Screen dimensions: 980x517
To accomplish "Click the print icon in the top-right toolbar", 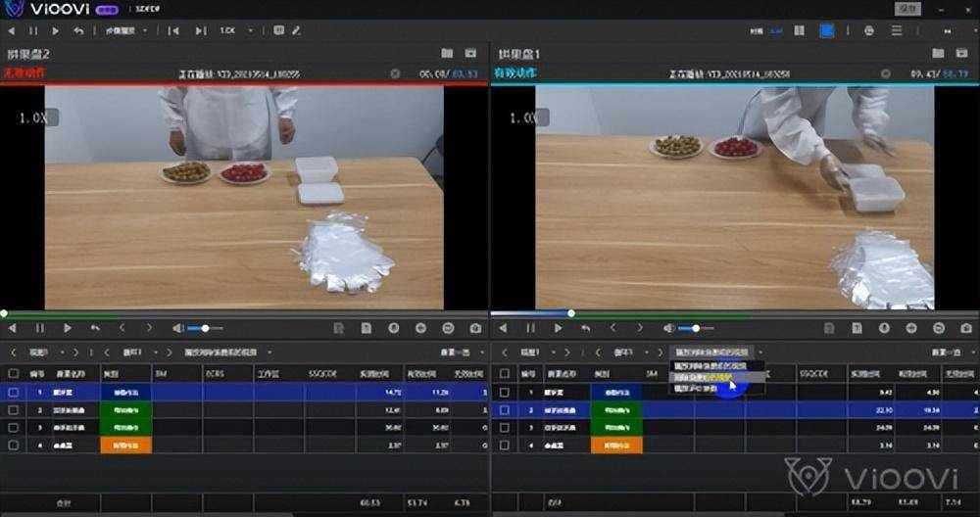I will [x=869, y=30].
